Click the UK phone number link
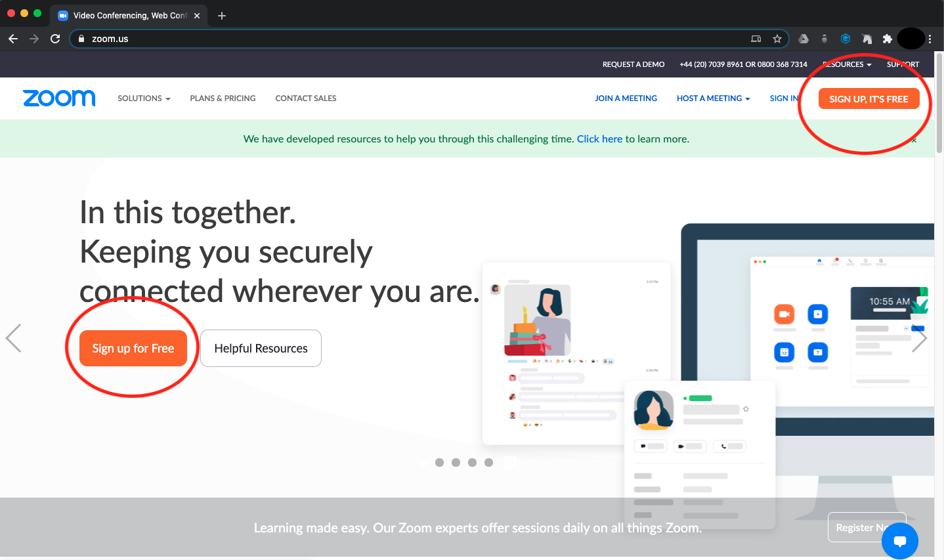 743,64
